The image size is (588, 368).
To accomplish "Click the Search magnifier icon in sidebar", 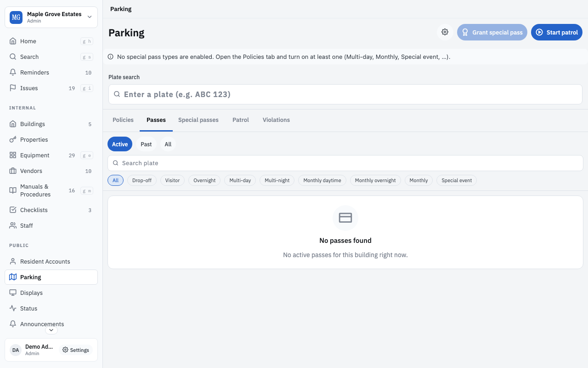I will pyautogui.click(x=13, y=57).
